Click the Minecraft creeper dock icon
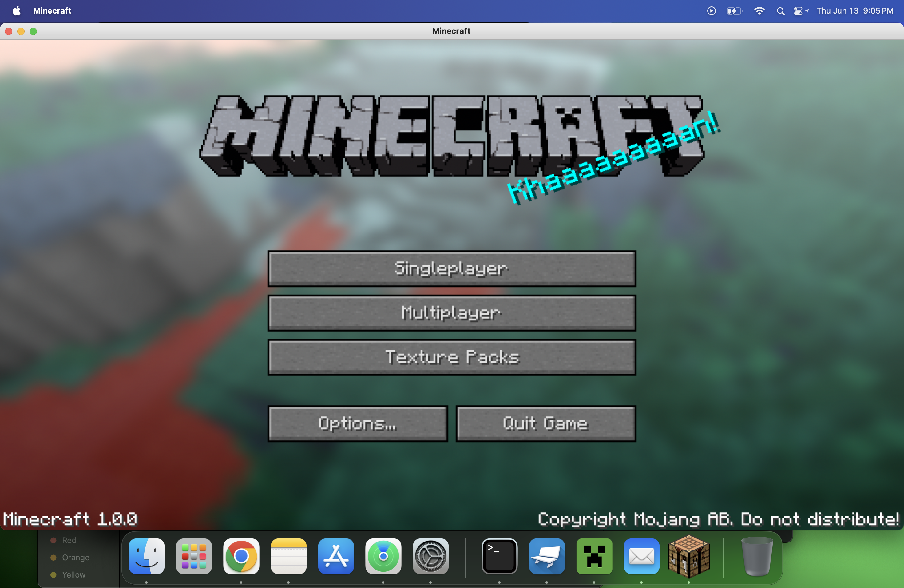Screen dimensions: 904x588 (594, 556)
